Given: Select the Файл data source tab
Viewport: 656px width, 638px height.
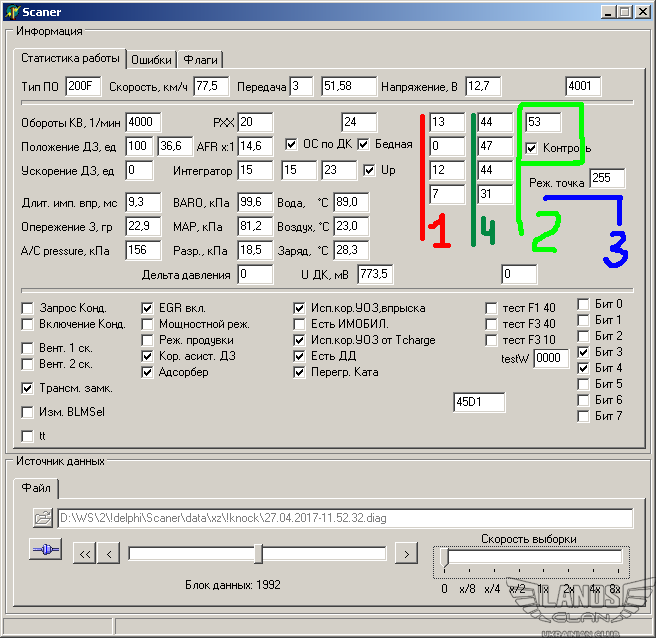Looking at the screenshot, I should tap(37, 489).
